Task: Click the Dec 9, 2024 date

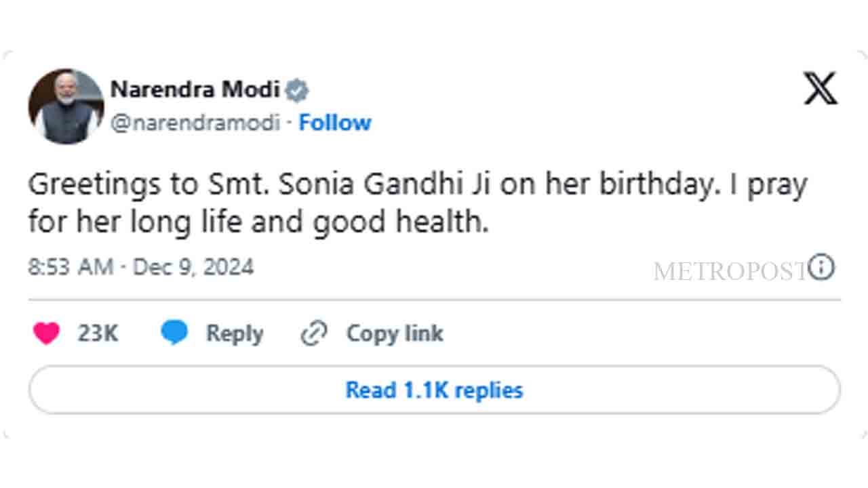Action: click(193, 267)
